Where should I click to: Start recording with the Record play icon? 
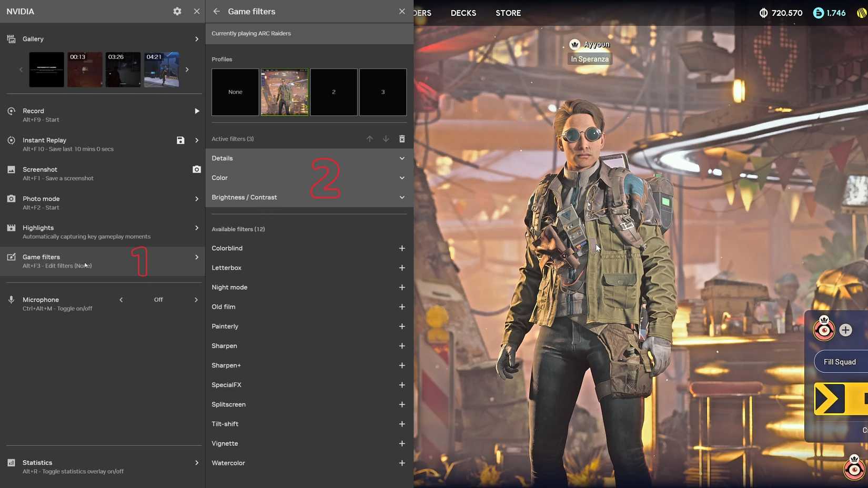pos(197,111)
